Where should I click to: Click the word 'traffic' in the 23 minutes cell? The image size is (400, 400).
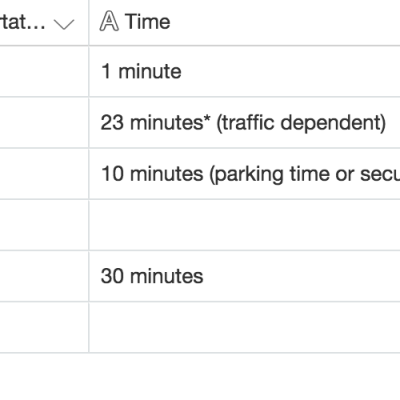247,122
